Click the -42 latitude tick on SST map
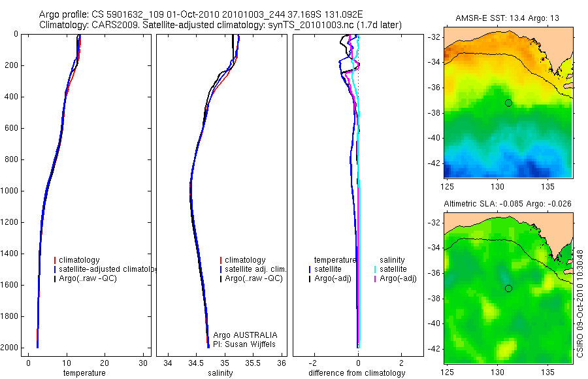 433,163
